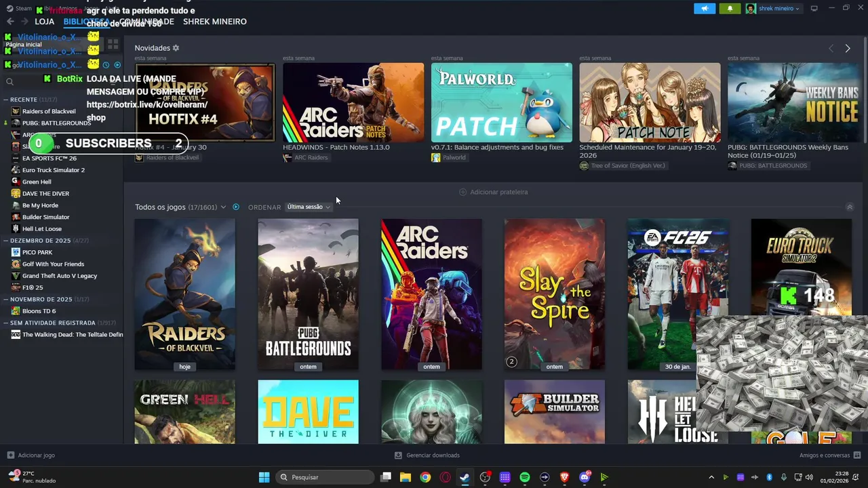Screen dimensions: 868x488
Task: Show hidden system tray icons chevron
Action: [x=711, y=477]
